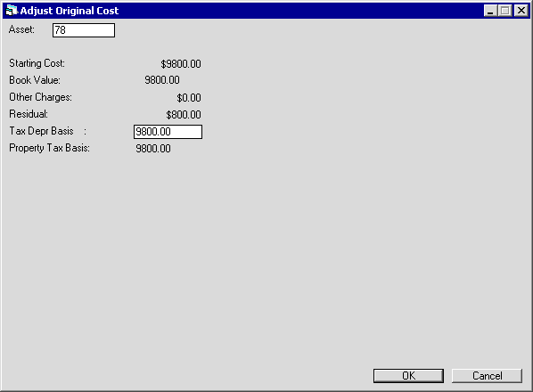
Task: Click the Adjust Original Cost window icon
Action: 12,11
